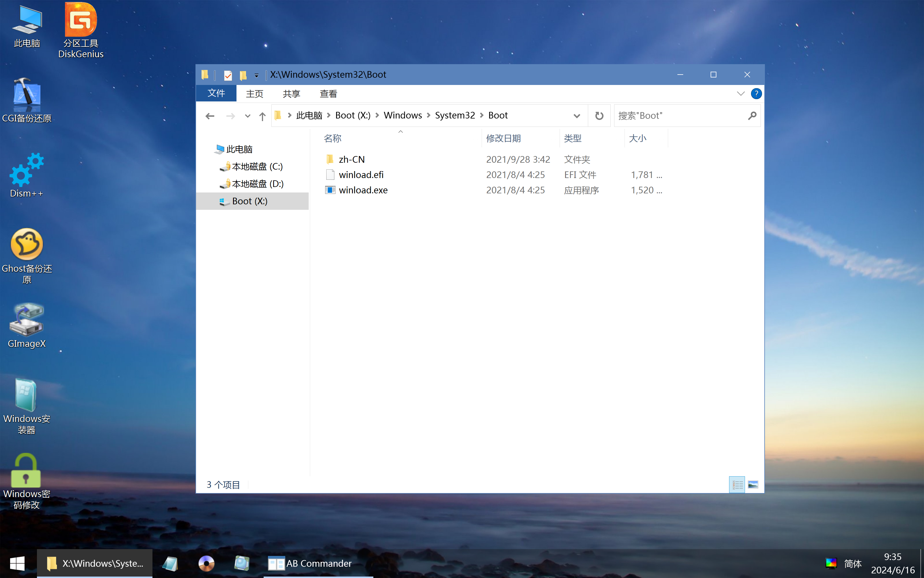Screen dimensions: 924x578
Task: Open the recent locations dropdown arrow
Action: pos(247,116)
